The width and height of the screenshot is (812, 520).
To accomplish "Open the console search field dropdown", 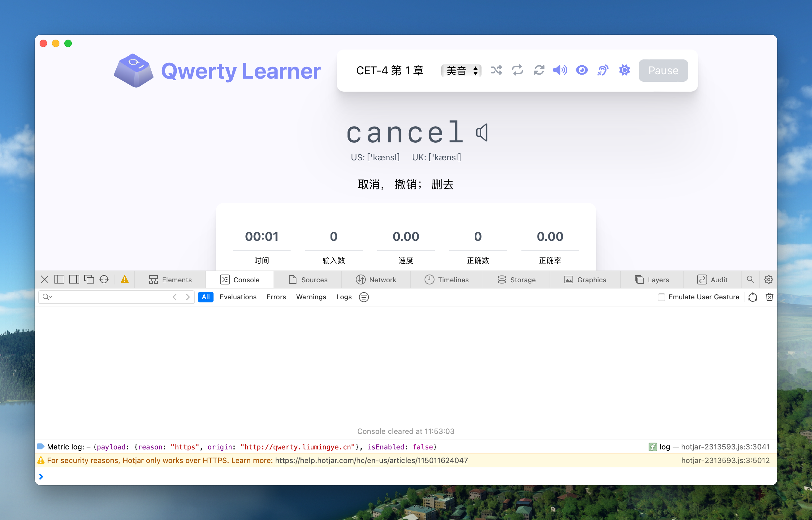I will pos(48,297).
